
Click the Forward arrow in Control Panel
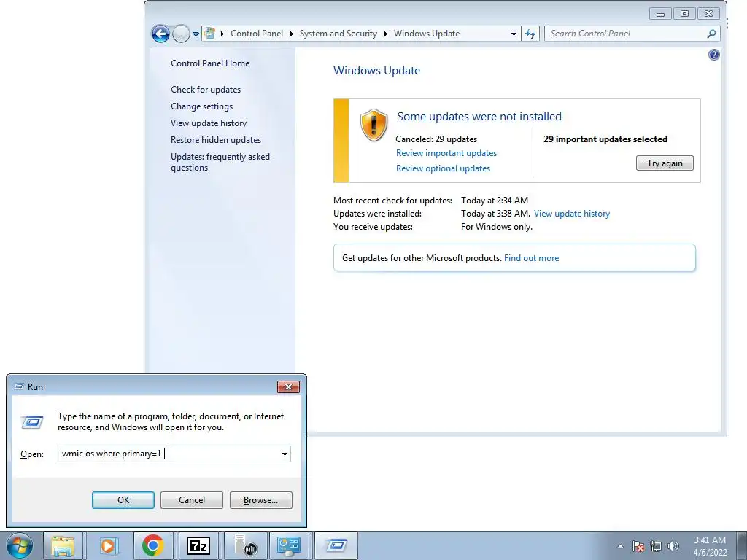[181, 34]
